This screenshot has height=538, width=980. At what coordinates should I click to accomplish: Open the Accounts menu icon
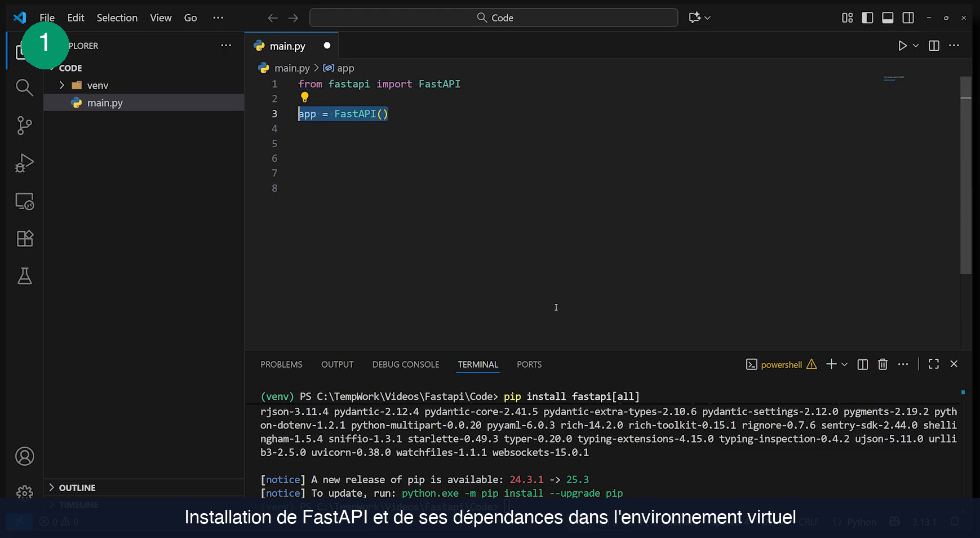point(24,456)
